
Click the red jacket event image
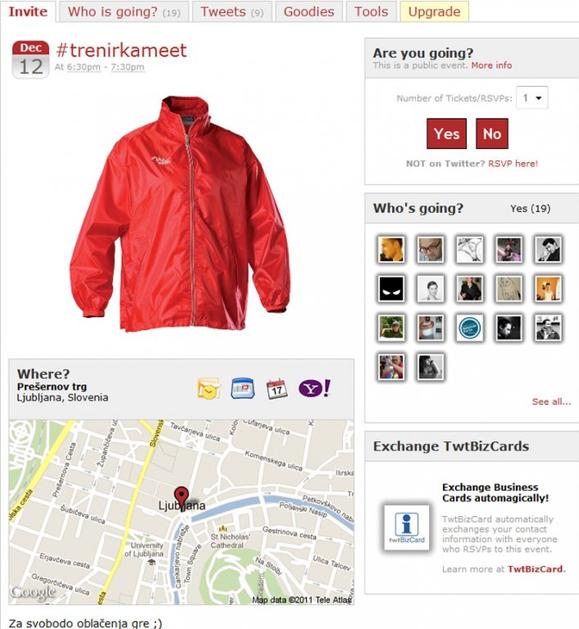180,213
